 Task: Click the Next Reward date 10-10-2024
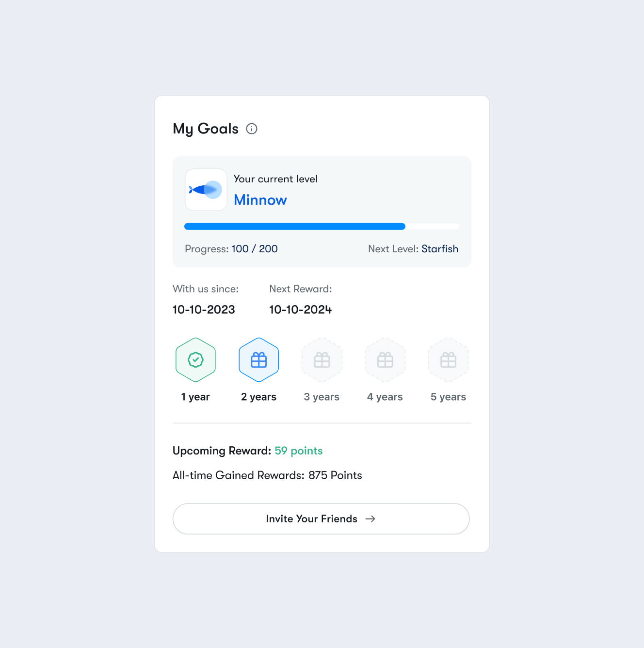coord(300,309)
